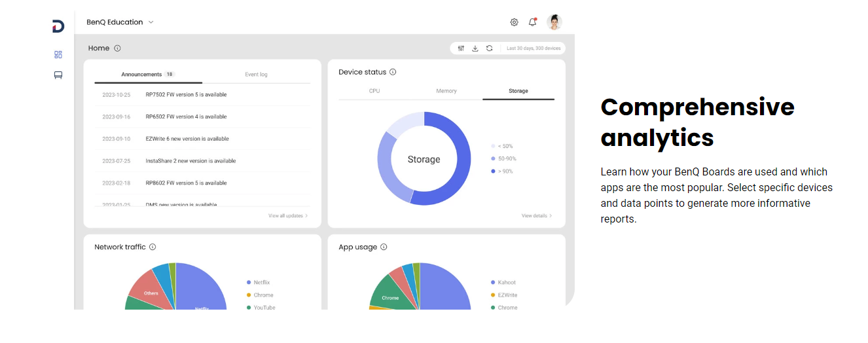Click the View details link
Viewport: 868px width, 343px height.
537,215
